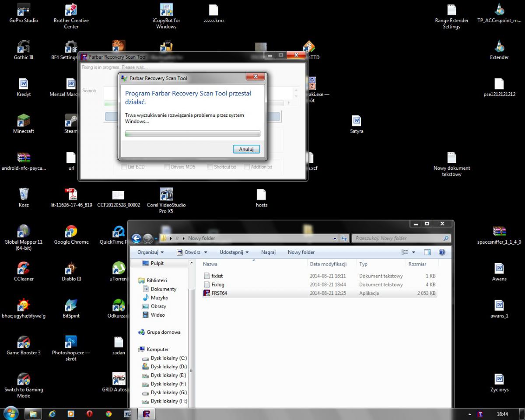Open android-nfc-payca archive icon
525x420 pixels.
point(24,161)
